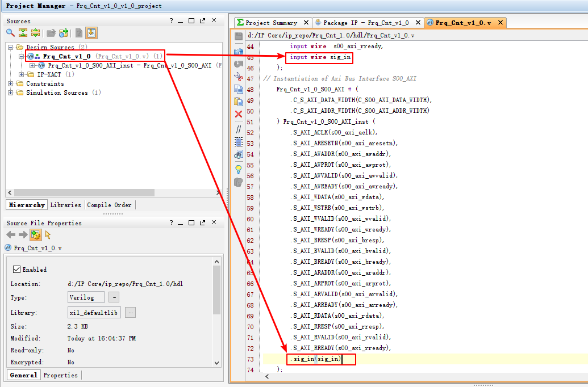
Task: Open the Properties tab at the panel bottom
Action: (60, 375)
